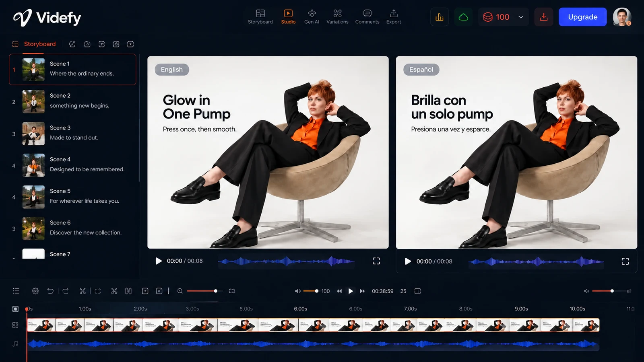Play the timeline from the transport controls
The width and height of the screenshot is (644, 362).
[x=351, y=291]
